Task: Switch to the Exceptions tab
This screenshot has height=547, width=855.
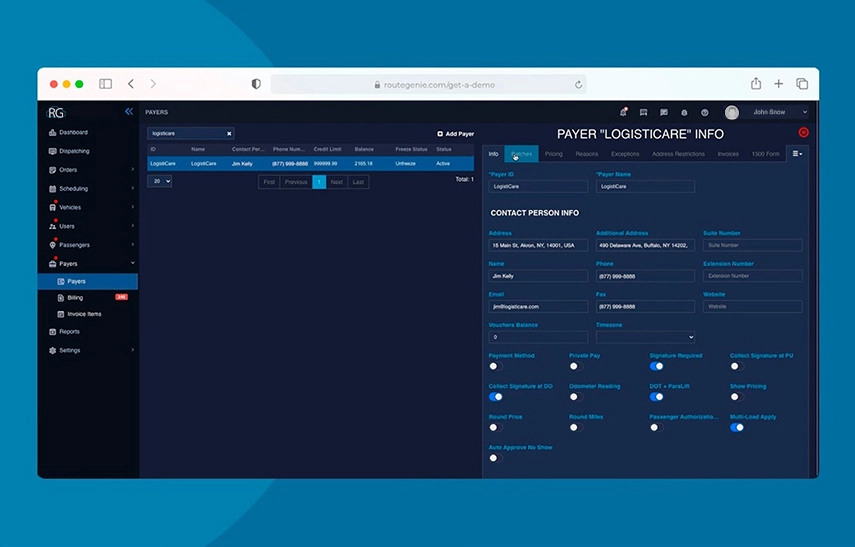Action: 625,154
